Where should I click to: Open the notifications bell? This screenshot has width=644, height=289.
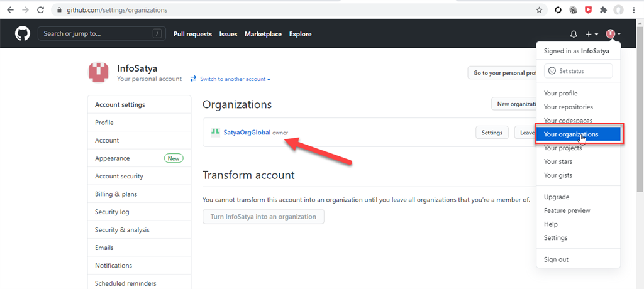pos(574,35)
